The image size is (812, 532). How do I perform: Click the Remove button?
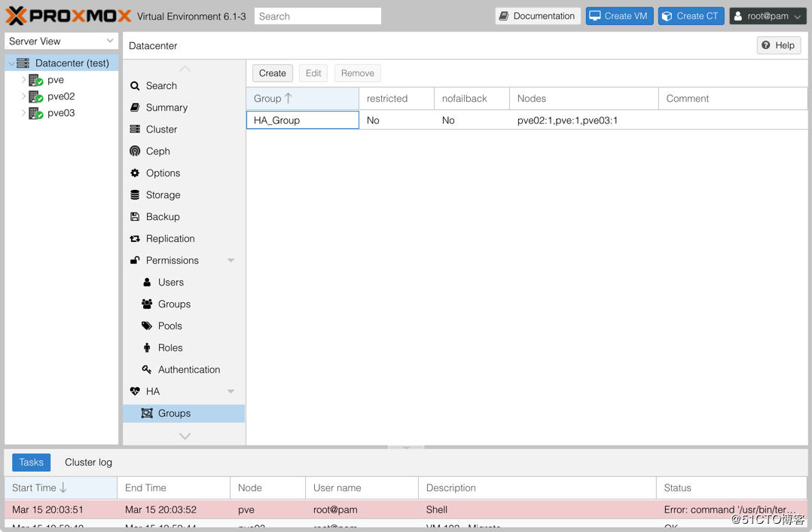[357, 73]
